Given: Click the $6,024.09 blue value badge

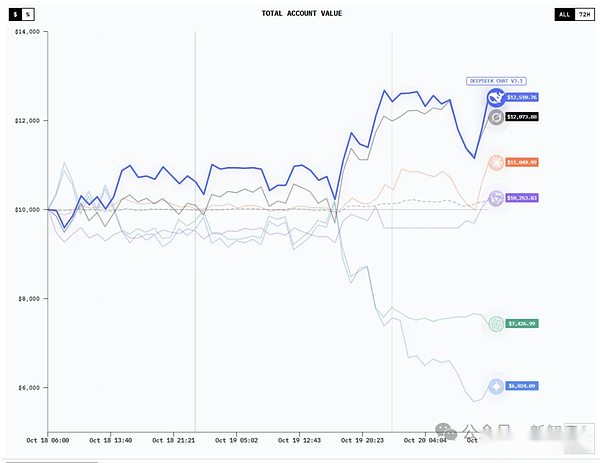Looking at the screenshot, I should 522,386.
